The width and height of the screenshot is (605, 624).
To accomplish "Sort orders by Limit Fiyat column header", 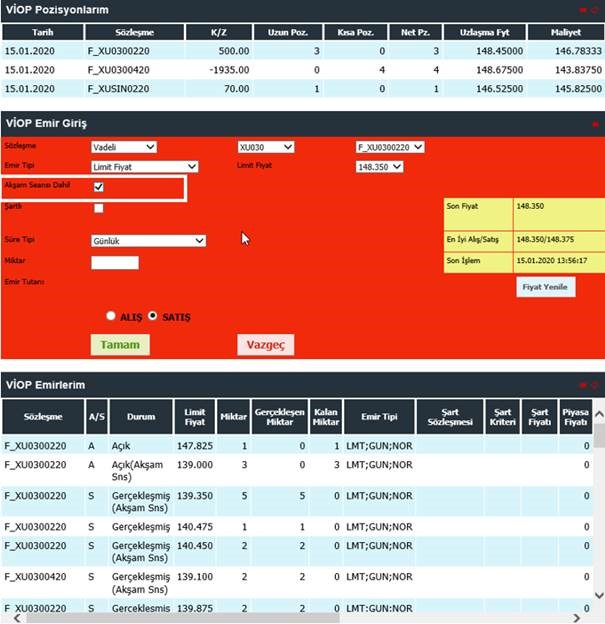I will coord(195,415).
